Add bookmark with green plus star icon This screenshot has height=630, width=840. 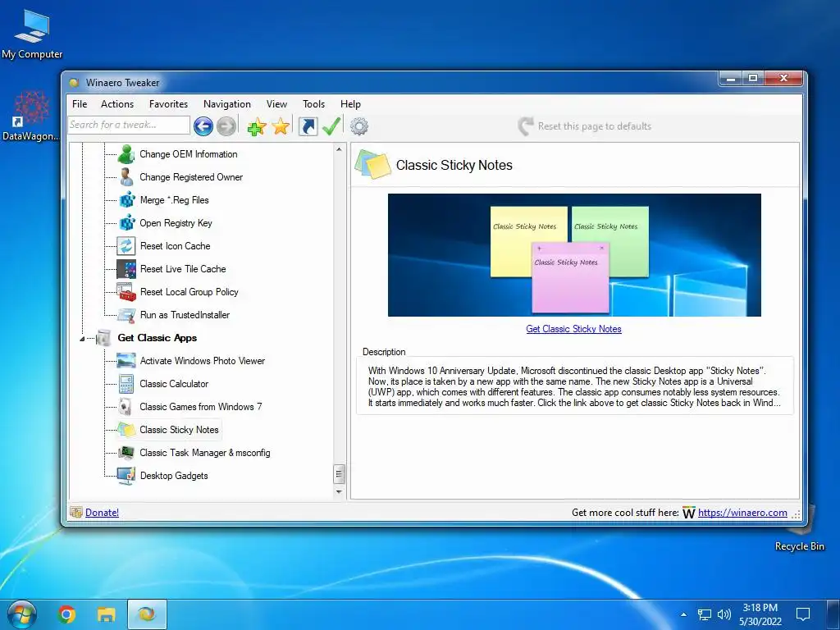click(x=257, y=126)
